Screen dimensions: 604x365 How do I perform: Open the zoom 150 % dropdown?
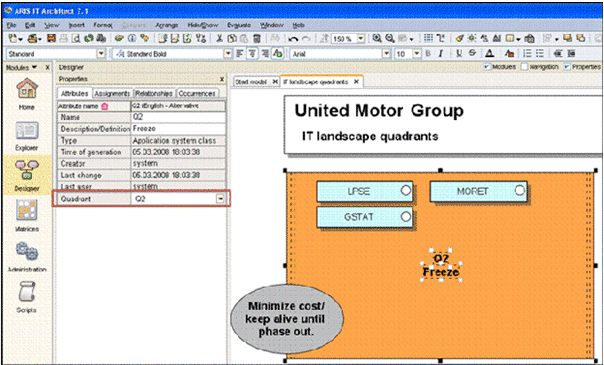coord(361,39)
